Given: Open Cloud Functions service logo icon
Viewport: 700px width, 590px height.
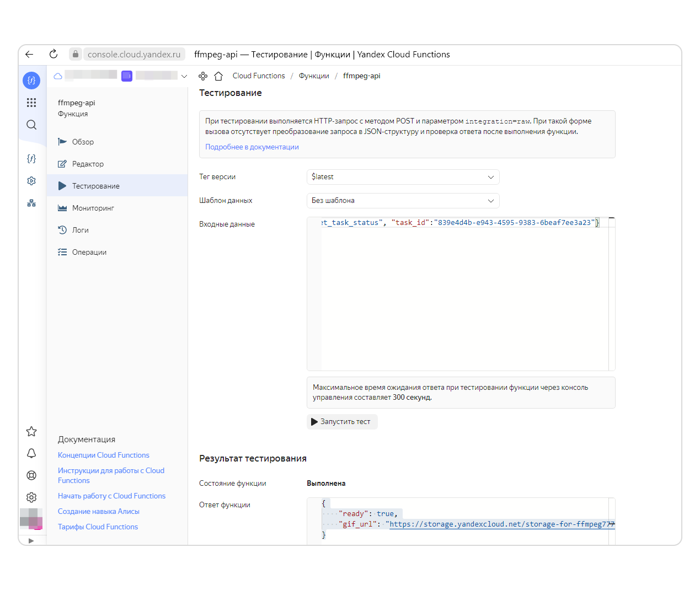Looking at the screenshot, I should pyautogui.click(x=31, y=81).
